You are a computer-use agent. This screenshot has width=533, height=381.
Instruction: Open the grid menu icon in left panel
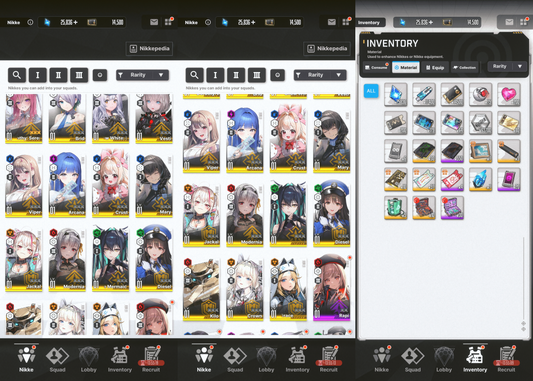tap(169, 22)
